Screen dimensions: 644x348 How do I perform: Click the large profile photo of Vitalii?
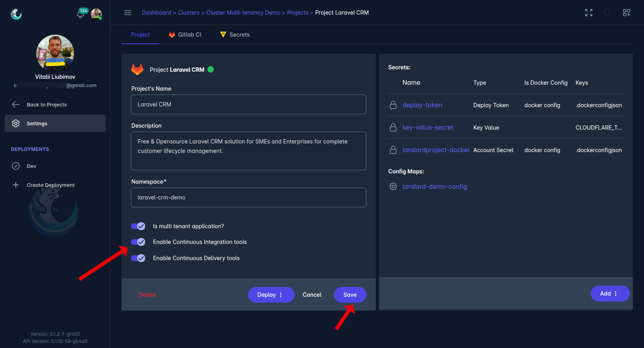pyautogui.click(x=55, y=53)
